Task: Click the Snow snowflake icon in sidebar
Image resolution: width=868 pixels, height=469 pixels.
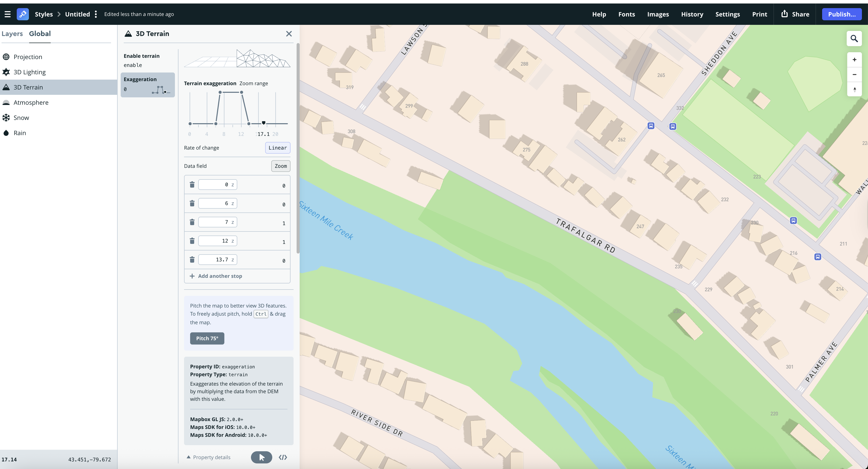Action: coord(6,117)
